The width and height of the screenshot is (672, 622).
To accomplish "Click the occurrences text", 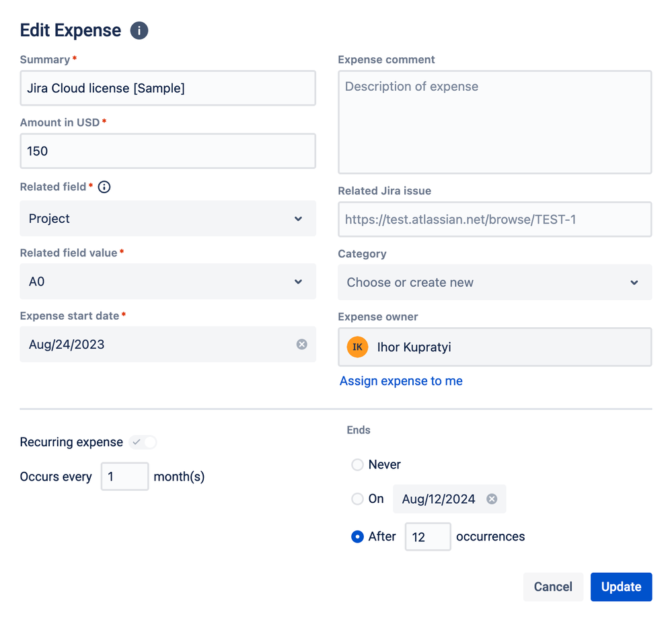I will pyautogui.click(x=490, y=537).
